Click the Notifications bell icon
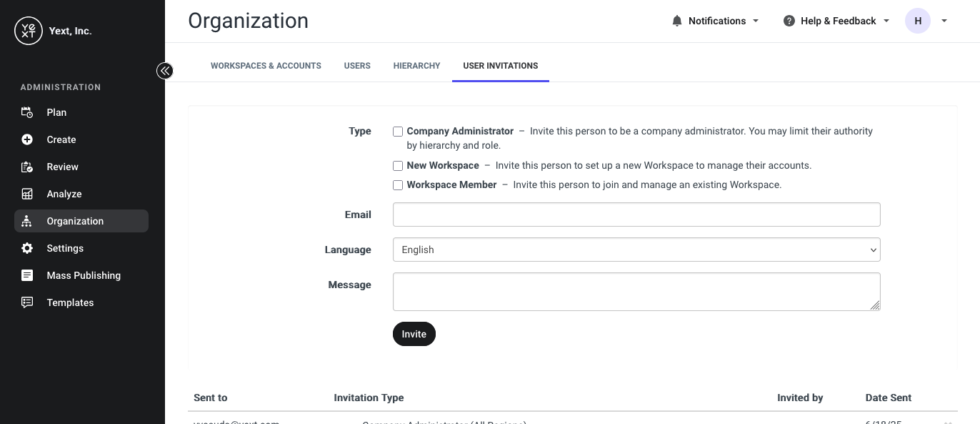Viewport: 980px width, 424px height. (x=677, y=21)
